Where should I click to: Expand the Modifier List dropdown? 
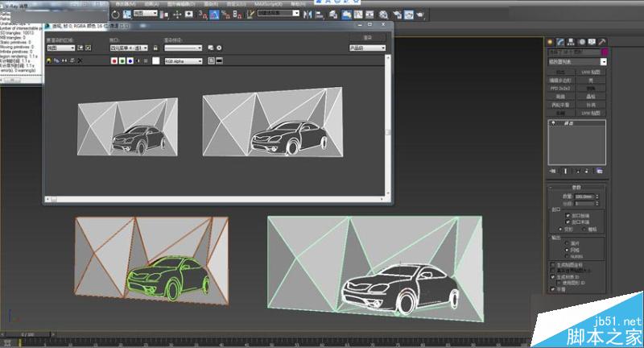pos(604,61)
